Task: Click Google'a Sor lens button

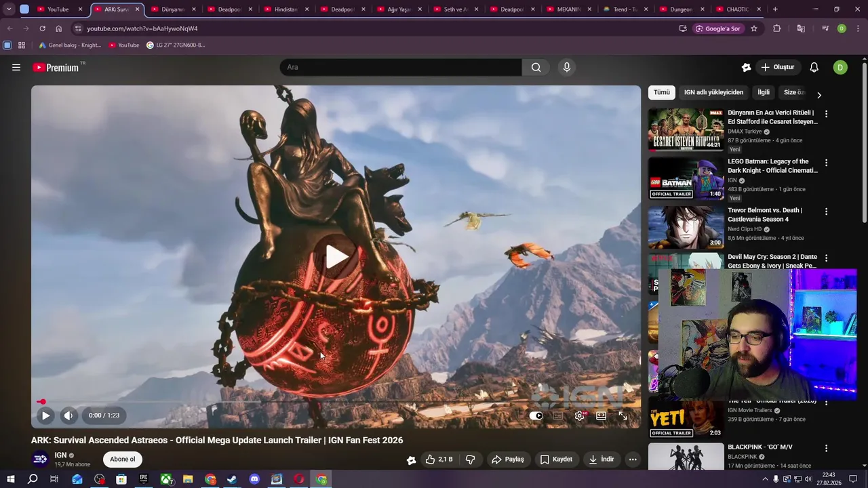Action: tap(718, 28)
